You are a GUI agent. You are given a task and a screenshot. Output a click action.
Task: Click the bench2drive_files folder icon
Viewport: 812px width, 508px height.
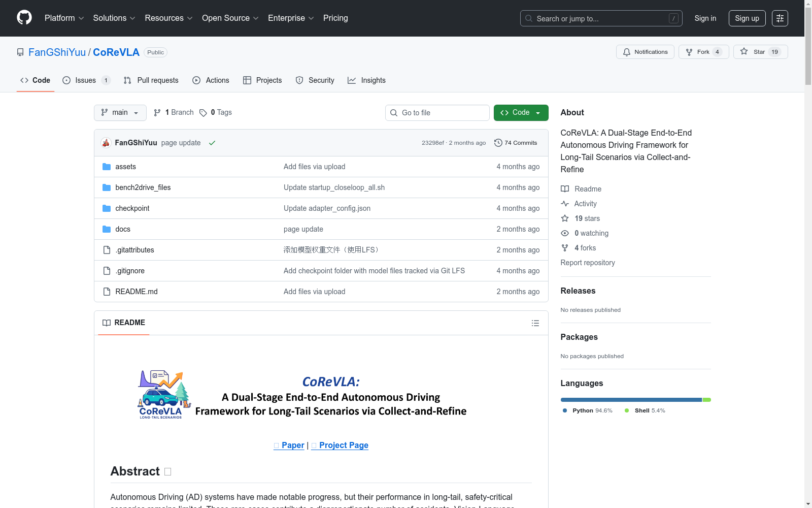click(107, 187)
